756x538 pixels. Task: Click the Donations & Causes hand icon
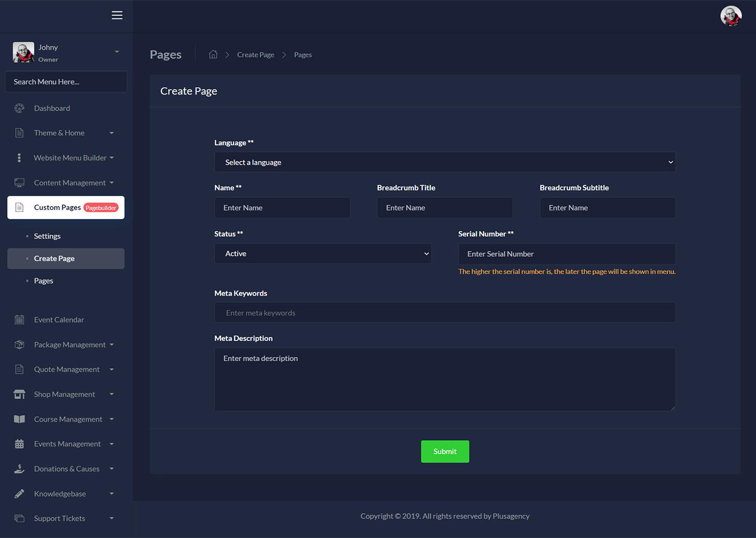pyautogui.click(x=19, y=469)
